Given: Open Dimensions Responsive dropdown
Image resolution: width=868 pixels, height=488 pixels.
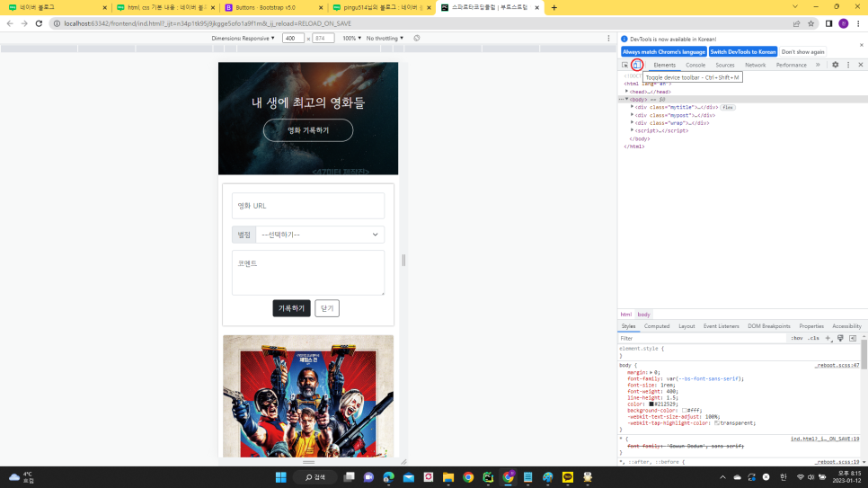Looking at the screenshot, I should (243, 39).
